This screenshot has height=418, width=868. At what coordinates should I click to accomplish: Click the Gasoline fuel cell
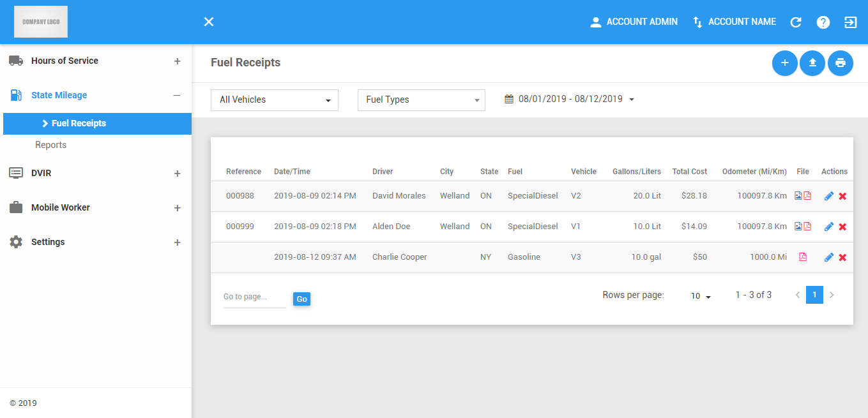tap(524, 257)
